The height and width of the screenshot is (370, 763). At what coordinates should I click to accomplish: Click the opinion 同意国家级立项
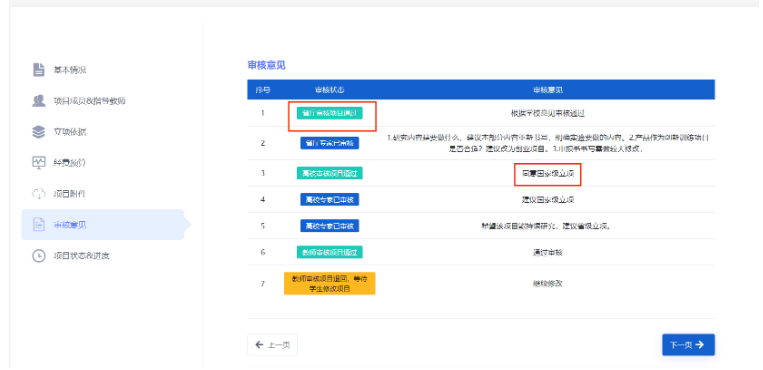548,173
